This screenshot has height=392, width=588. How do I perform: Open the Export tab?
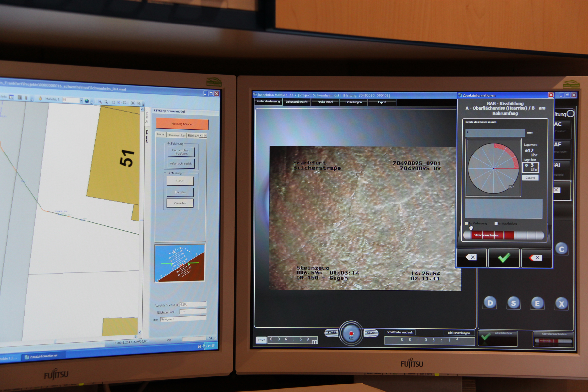coord(382,102)
